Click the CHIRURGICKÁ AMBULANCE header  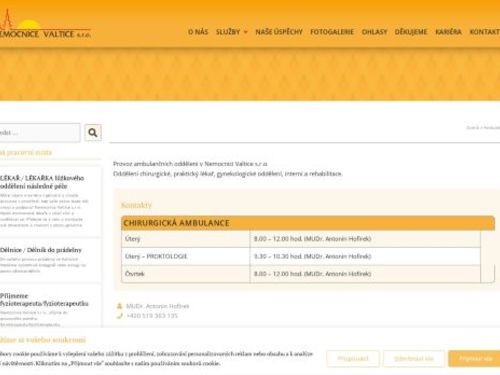[x=308, y=223]
